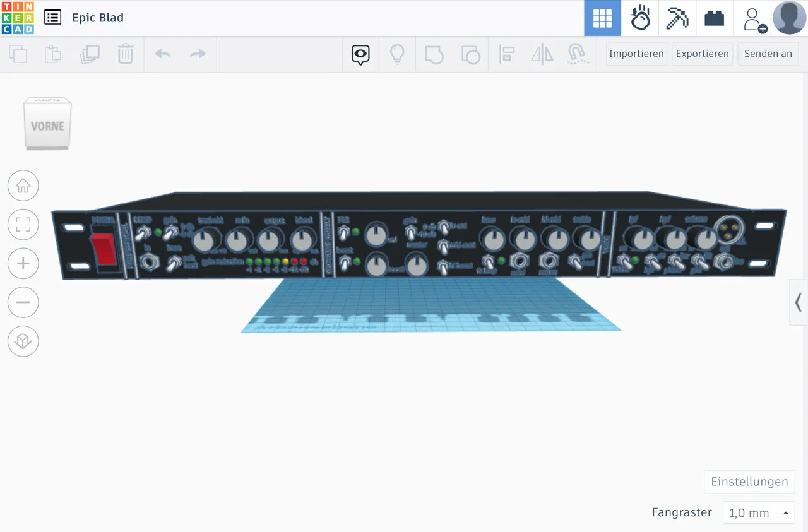Click the Tinkercad logo

coord(18,18)
